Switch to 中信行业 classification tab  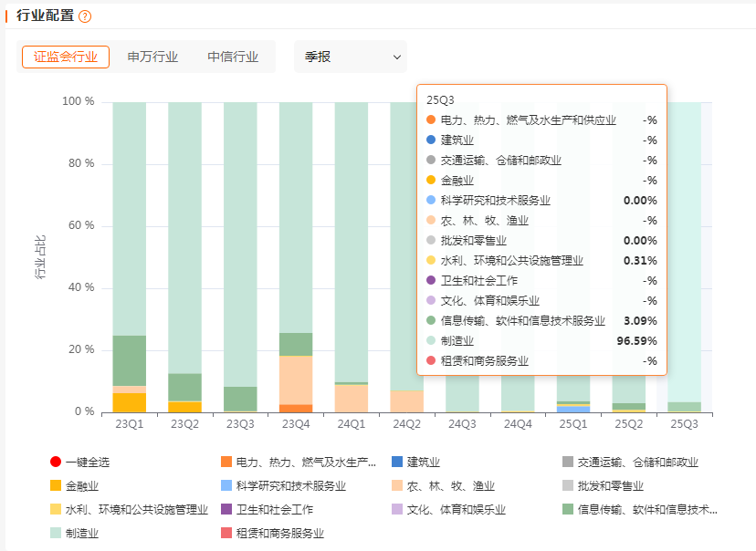[x=233, y=57]
